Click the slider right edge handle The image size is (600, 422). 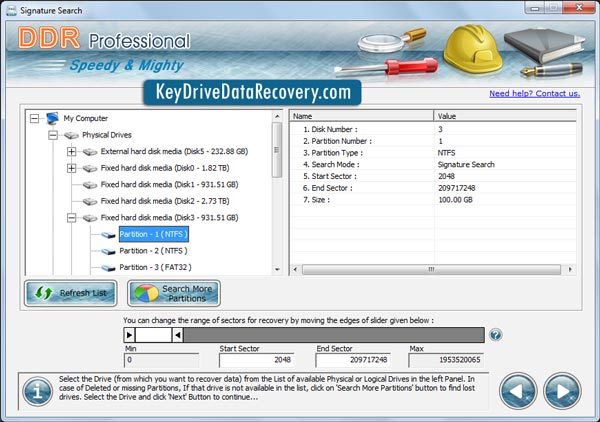pos(177,335)
